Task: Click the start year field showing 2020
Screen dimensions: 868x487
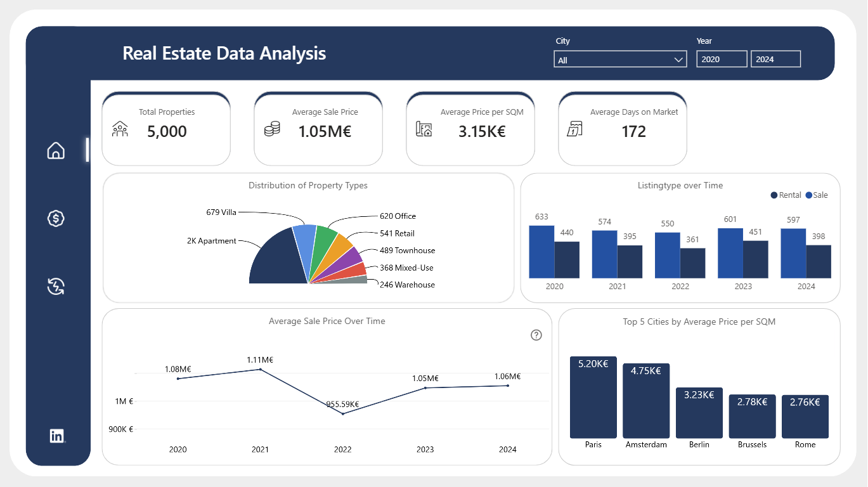Action: (722, 60)
